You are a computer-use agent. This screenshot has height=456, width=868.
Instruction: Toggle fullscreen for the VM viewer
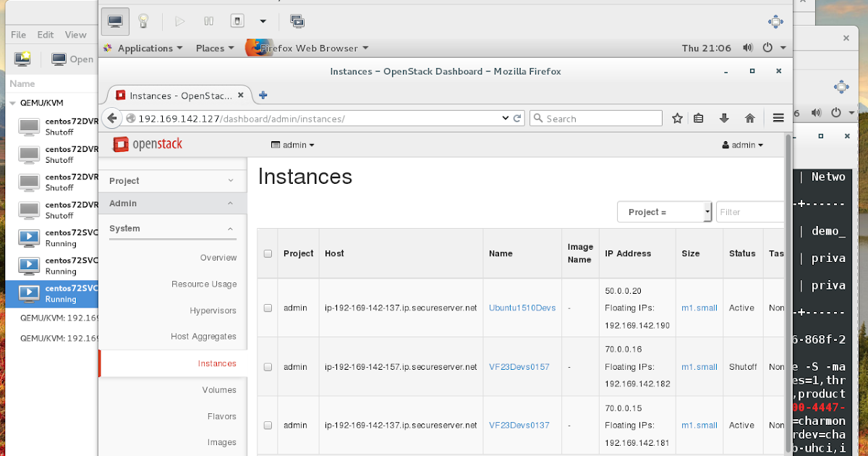(776, 21)
